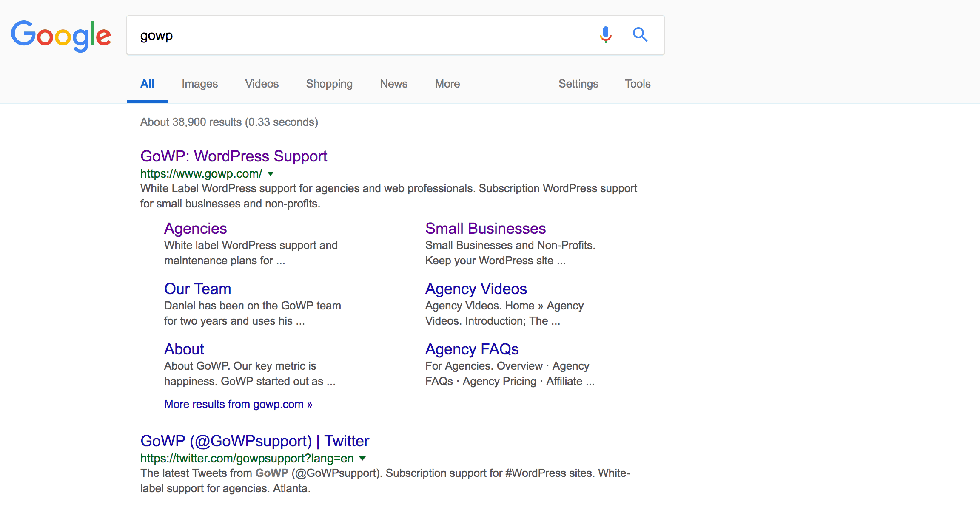Open the Our Team sitelink
The height and width of the screenshot is (510, 980).
(197, 289)
